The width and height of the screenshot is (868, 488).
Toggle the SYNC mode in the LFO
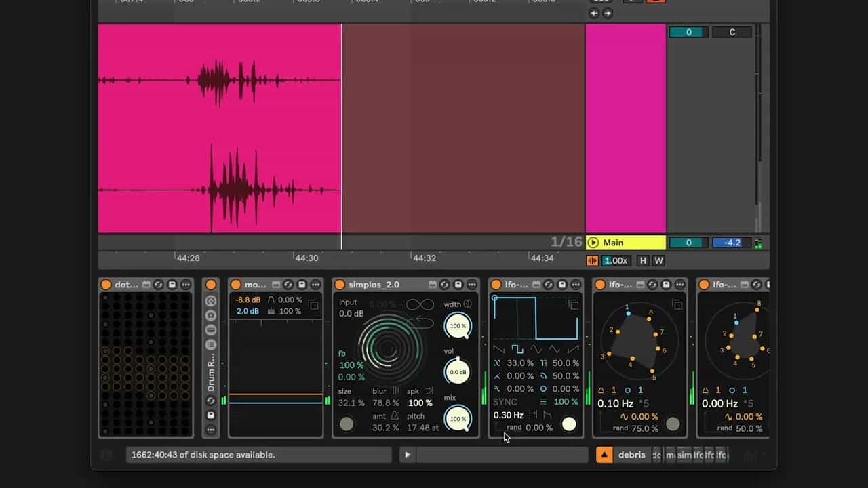pyautogui.click(x=505, y=402)
